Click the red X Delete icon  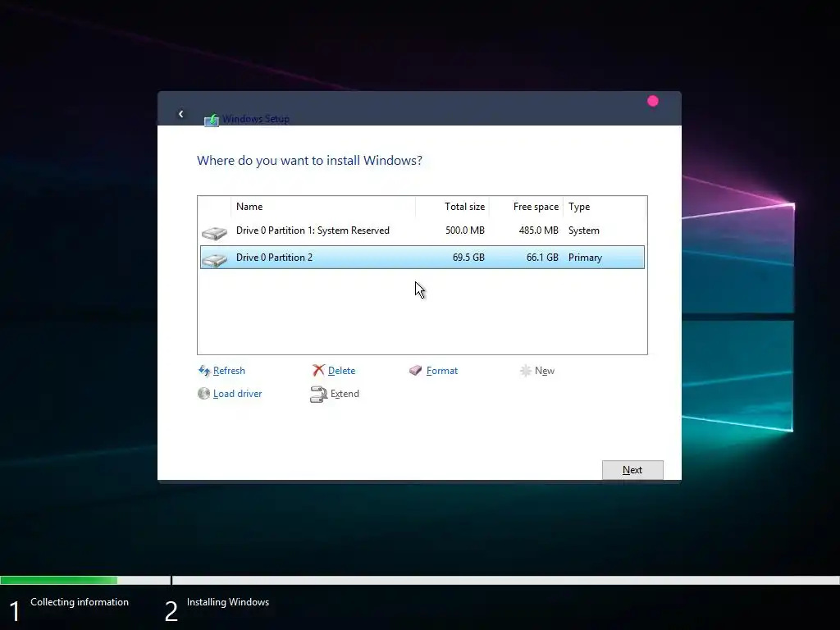click(x=319, y=370)
